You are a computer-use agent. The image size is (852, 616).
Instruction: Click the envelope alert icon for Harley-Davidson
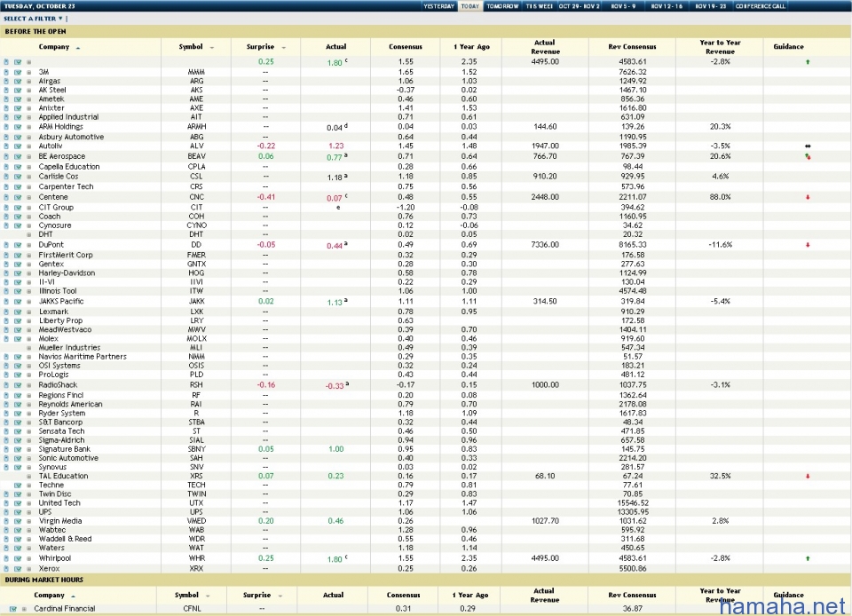[x=18, y=273]
